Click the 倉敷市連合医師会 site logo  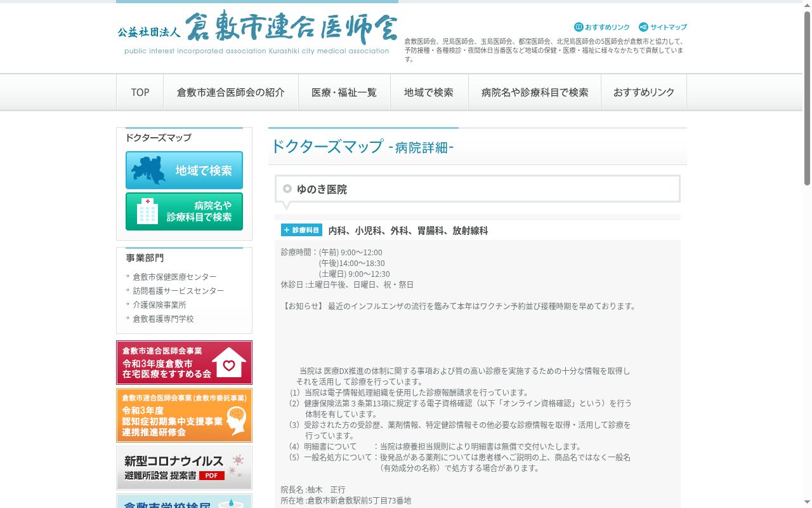[257, 33]
